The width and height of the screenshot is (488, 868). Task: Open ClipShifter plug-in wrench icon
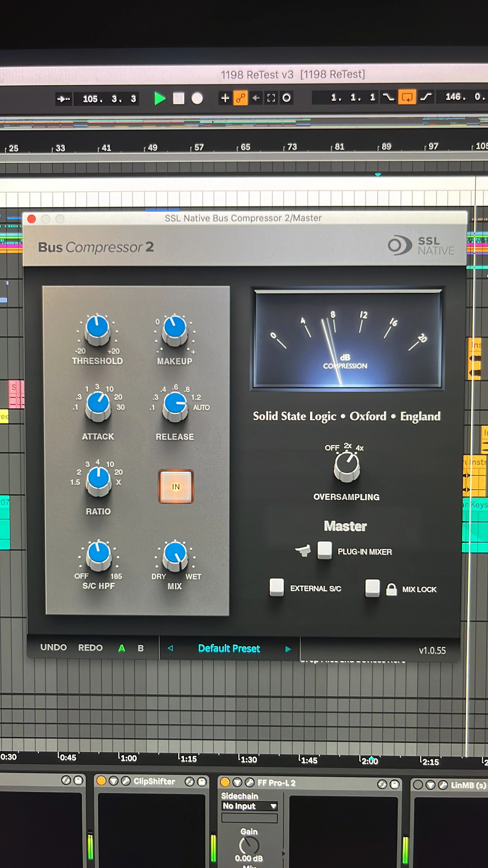click(x=126, y=781)
